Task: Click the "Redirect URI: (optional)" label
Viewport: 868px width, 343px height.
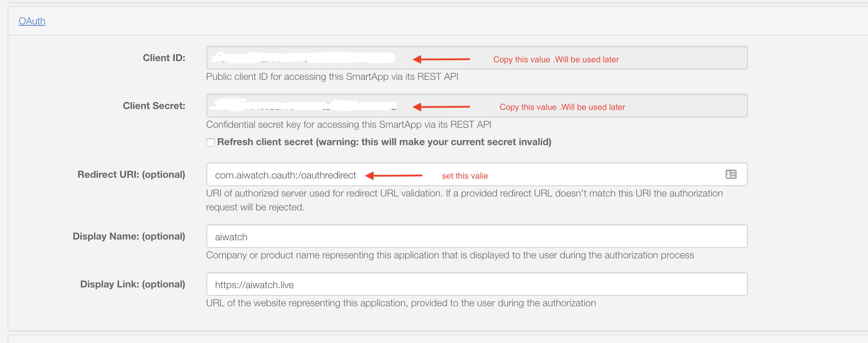Action: pyautogui.click(x=131, y=175)
